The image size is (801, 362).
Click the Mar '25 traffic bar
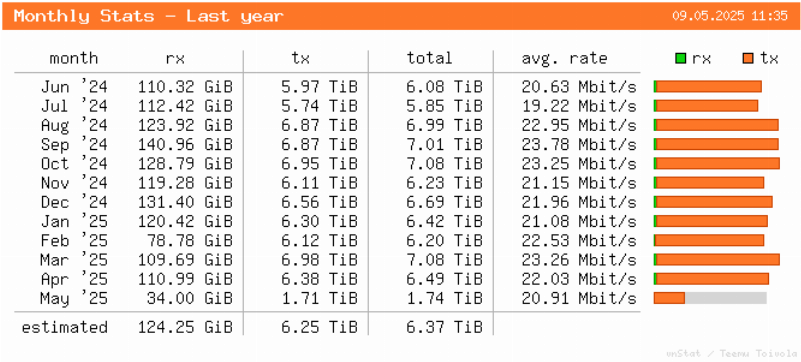click(717, 259)
